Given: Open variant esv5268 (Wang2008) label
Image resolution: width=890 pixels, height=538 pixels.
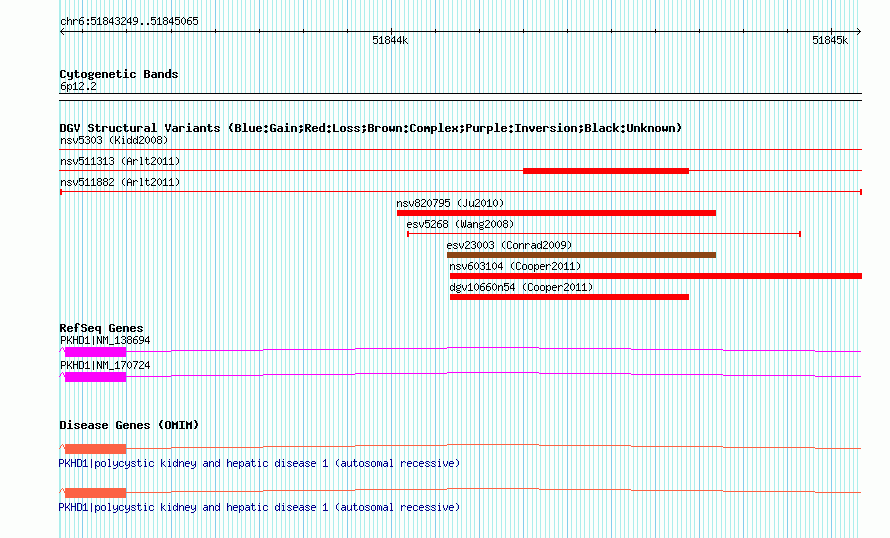Looking at the screenshot, I should coord(460,224).
